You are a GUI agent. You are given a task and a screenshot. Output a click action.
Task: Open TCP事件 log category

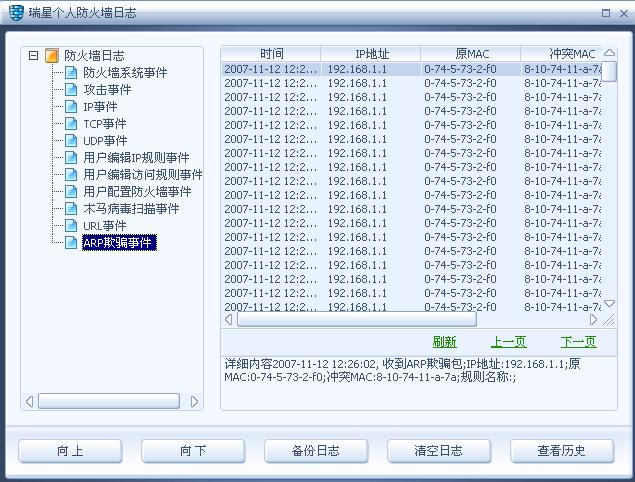coord(104,124)
